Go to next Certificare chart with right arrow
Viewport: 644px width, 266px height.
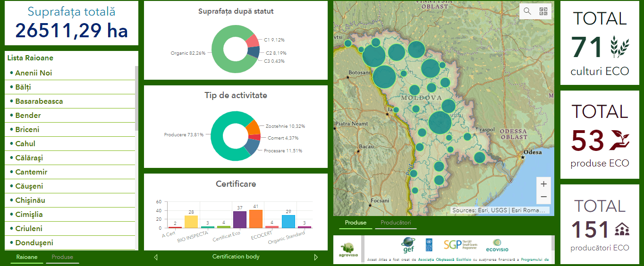[x=316, y=257]
